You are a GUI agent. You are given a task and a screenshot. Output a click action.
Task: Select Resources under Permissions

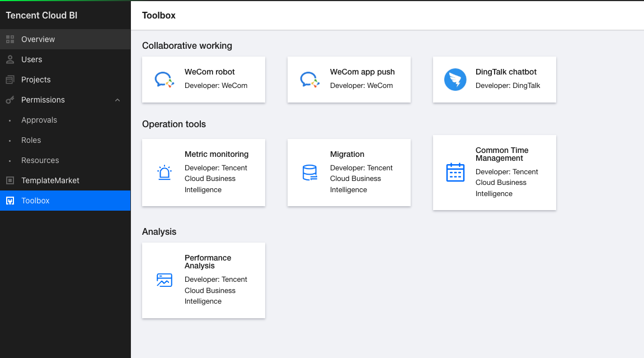pos(40,160)
